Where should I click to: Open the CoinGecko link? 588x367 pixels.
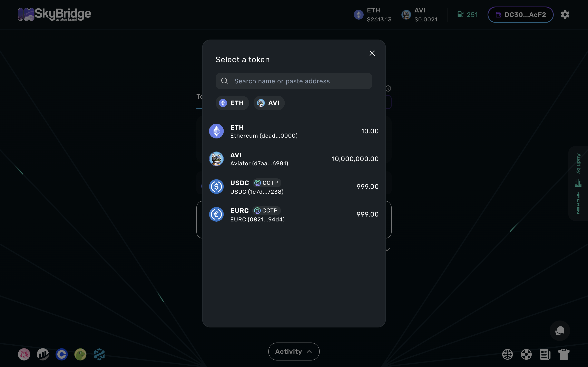(x=80, y=354)
